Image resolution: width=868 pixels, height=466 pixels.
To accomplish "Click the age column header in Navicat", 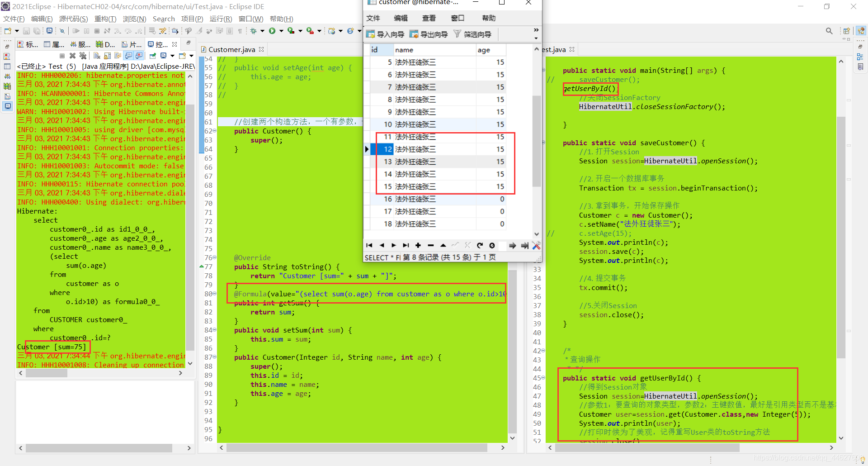I will [491, 50].
